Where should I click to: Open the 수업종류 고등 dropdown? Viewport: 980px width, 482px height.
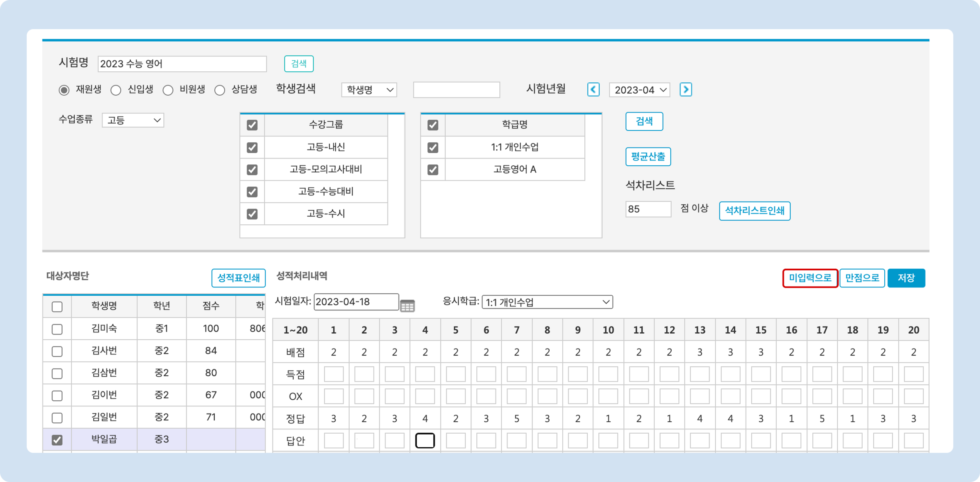(x=133, y=120)
